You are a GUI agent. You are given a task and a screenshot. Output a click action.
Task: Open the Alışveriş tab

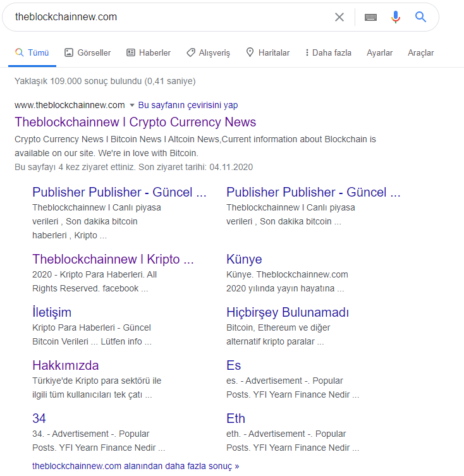pyautogui.click(x=208, y=53)
